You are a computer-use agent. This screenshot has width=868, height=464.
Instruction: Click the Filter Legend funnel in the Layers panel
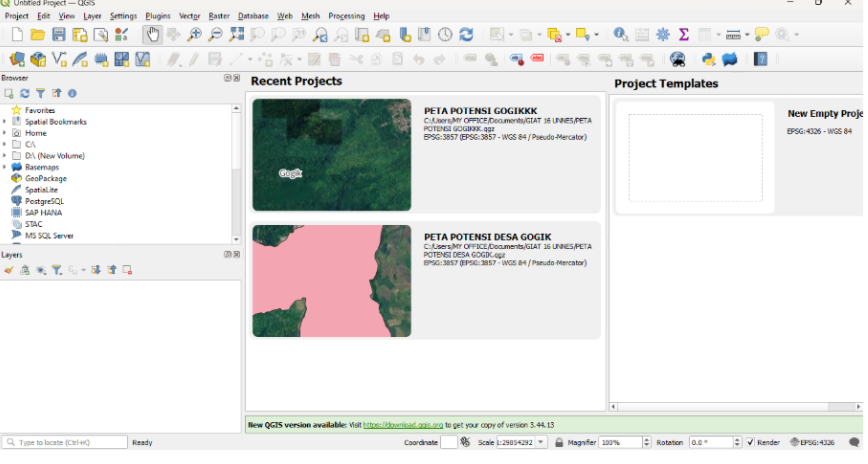[56, 270]
